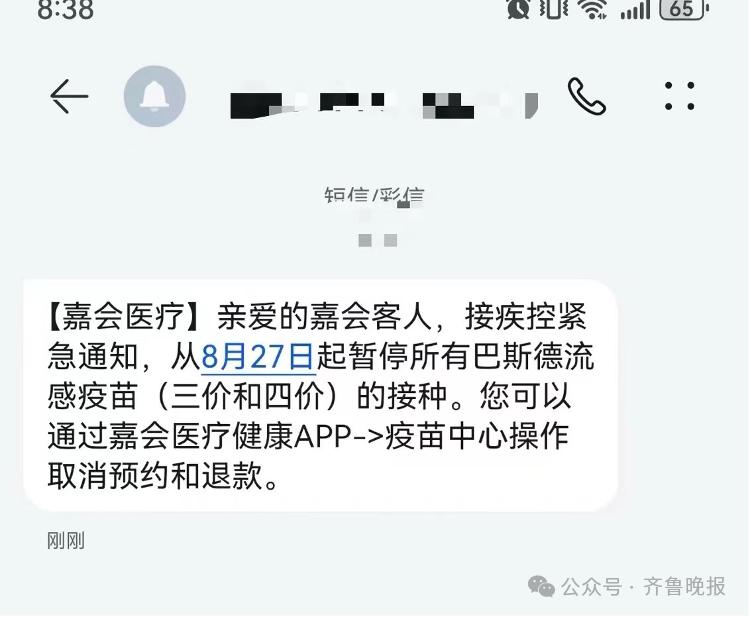The image size is (750, 617).
Task: Tap the 齐鲁晚报 watermark text
Action: [684, 587]
